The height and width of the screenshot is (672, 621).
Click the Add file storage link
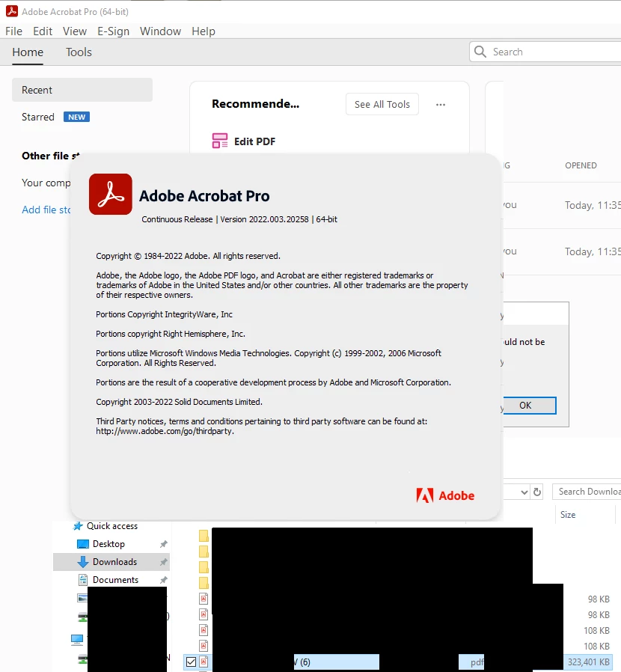(46, 210)
